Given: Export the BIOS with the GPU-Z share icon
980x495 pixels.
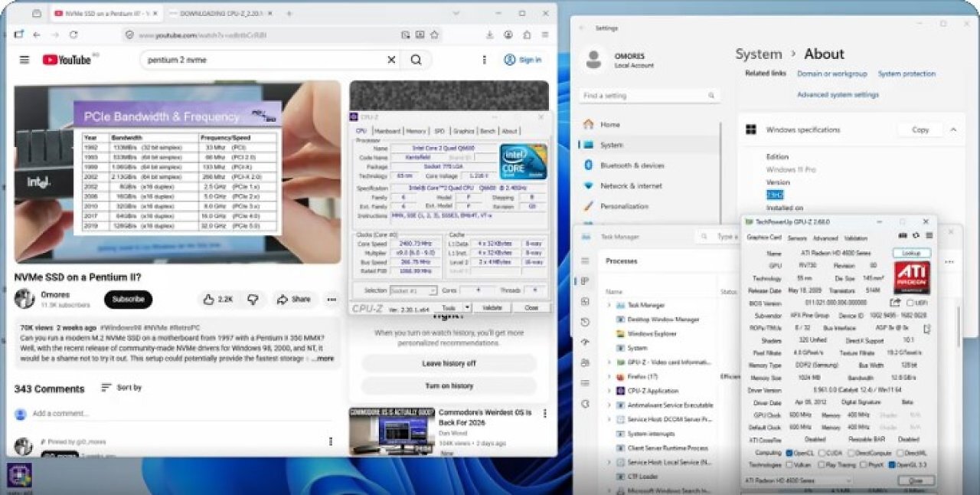Looking at the screenshot, I should (x=896, y=303).
